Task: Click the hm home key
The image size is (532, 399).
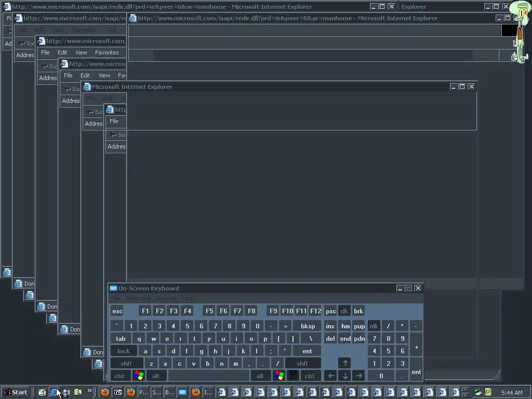Action: 345,326
